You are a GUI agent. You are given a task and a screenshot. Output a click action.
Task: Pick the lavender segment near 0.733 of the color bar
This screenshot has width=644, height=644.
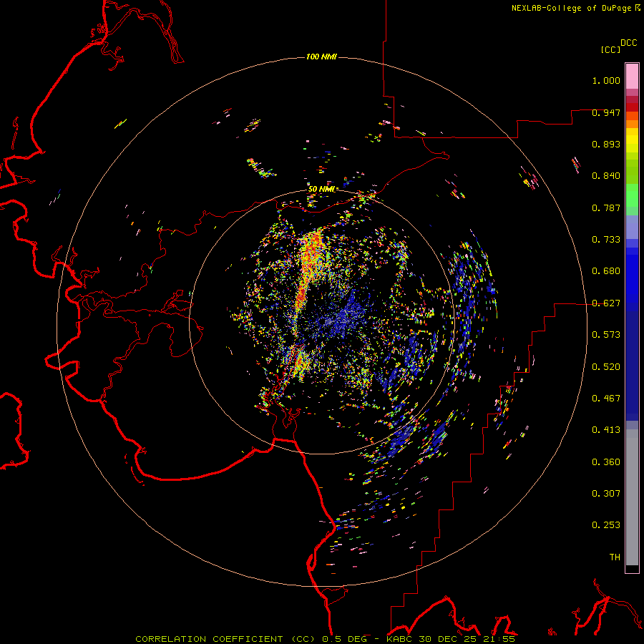click(x=632, y=228)
